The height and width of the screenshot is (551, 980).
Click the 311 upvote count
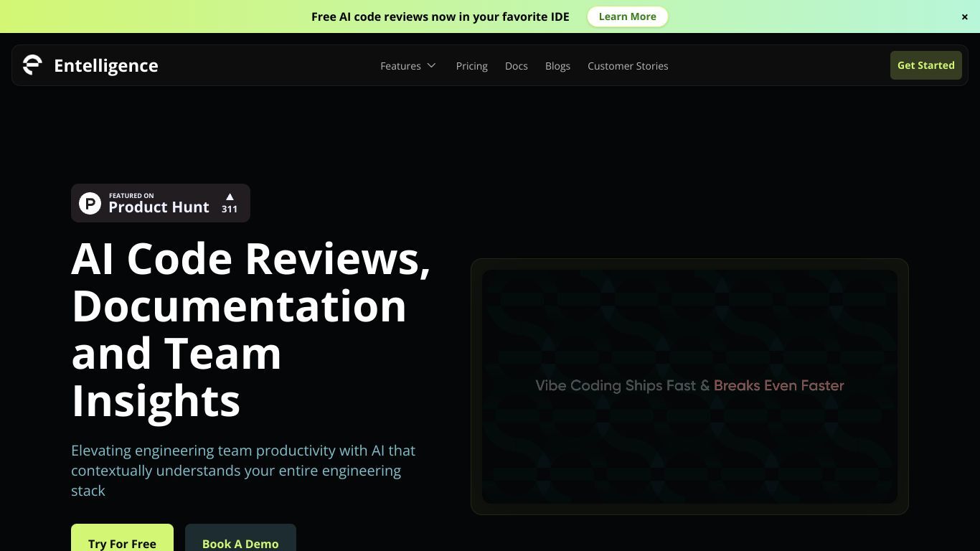pos(230,209)
